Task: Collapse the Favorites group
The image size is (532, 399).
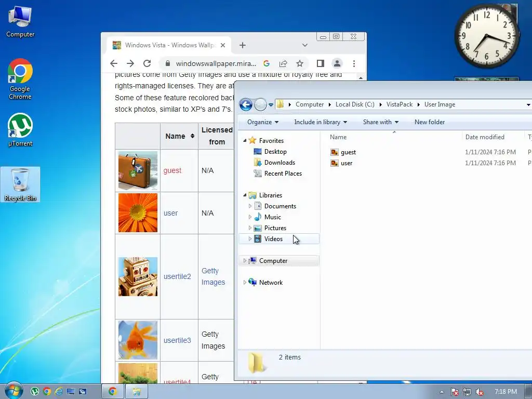Action: coord(245,140)
